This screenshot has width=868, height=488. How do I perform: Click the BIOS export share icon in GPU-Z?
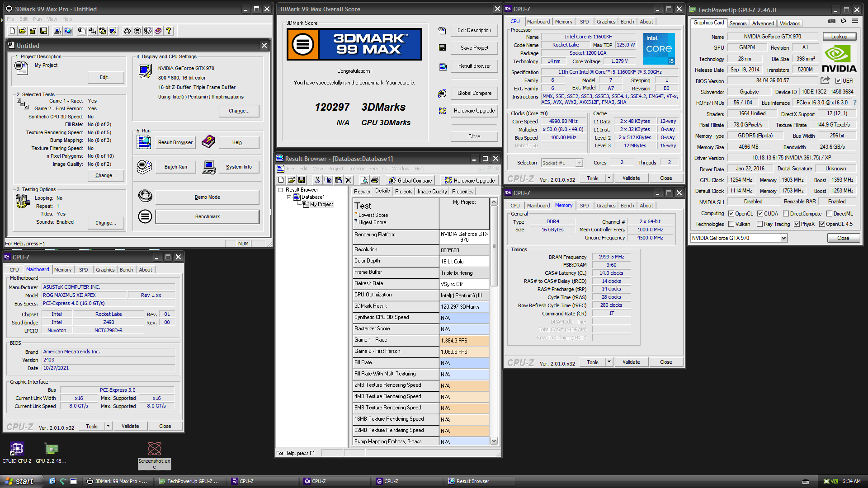point(825,80)
